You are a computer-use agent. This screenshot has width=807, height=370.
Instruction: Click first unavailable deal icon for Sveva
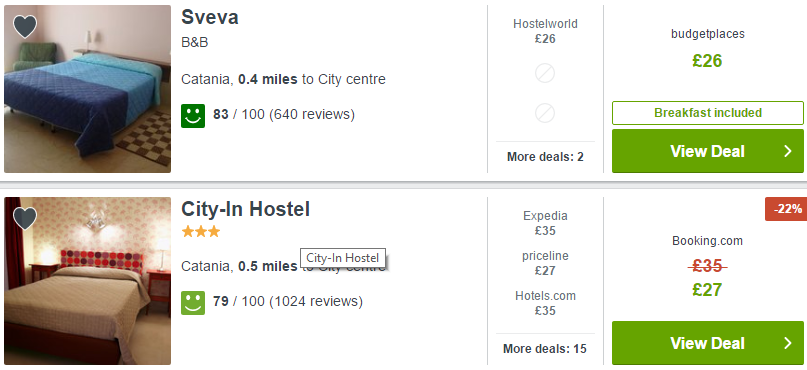545,73
